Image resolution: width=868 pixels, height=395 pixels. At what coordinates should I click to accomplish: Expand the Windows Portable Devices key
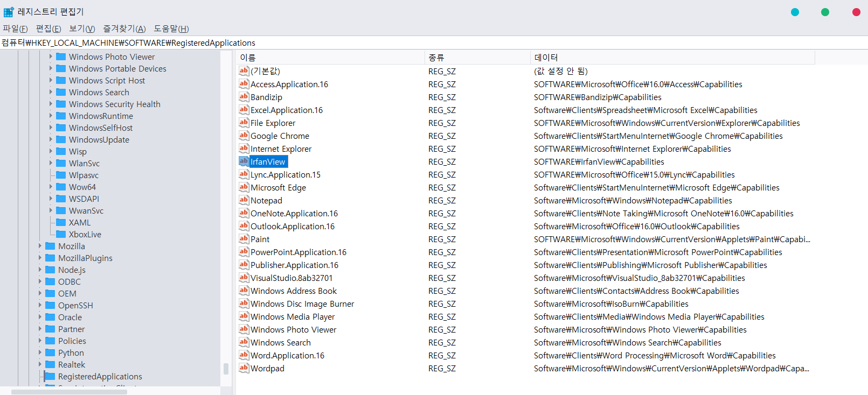click(x=51, y=68)
